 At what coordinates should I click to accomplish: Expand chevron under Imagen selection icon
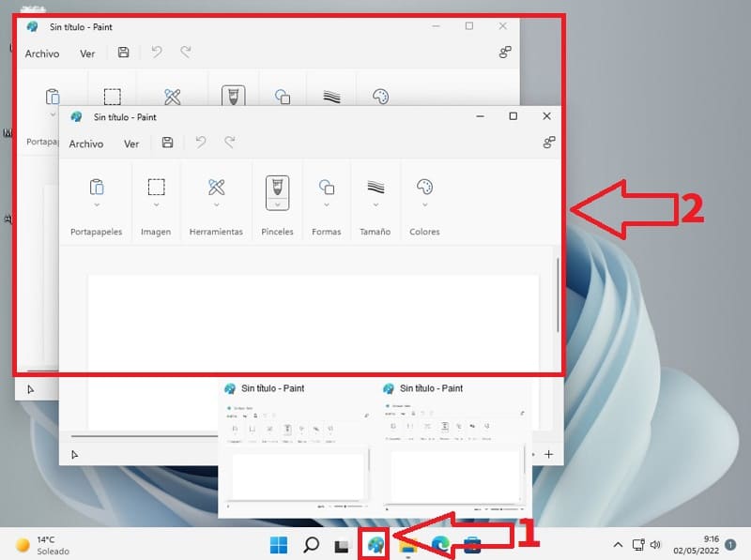[x=156, y=204]
